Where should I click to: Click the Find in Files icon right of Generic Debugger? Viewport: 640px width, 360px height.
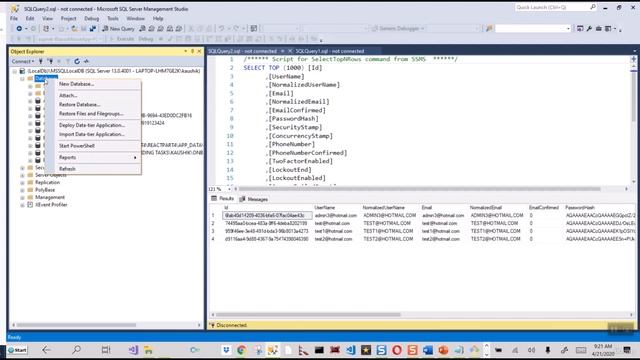(489, 29)
